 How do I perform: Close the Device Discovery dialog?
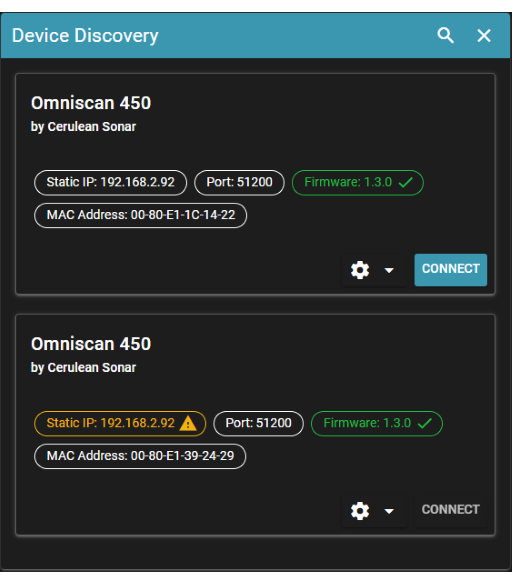click(x=484, y=36)
